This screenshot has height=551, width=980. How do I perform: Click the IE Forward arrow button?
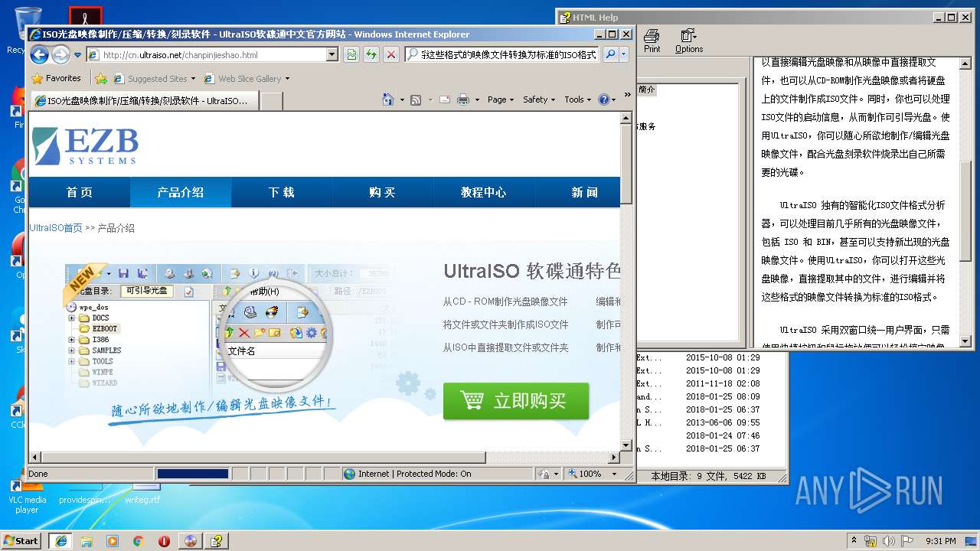pos(60,54)
